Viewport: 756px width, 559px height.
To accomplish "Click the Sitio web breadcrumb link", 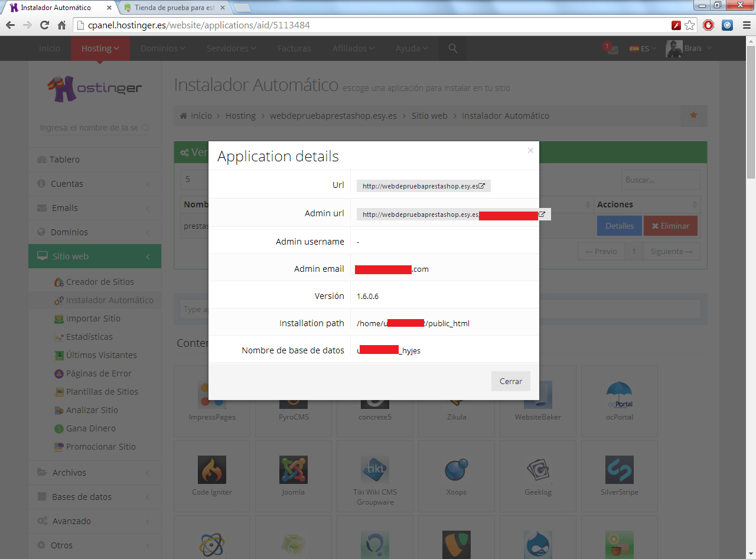I will click(429, 116).
